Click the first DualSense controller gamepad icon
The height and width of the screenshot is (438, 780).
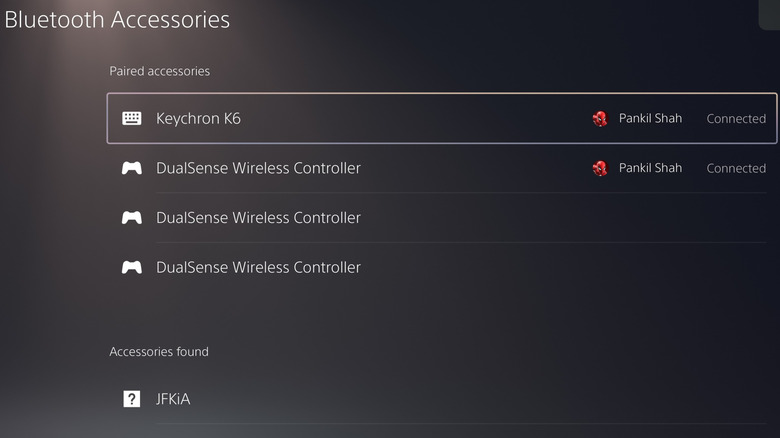pyautogui.click(x=131, y=168)
